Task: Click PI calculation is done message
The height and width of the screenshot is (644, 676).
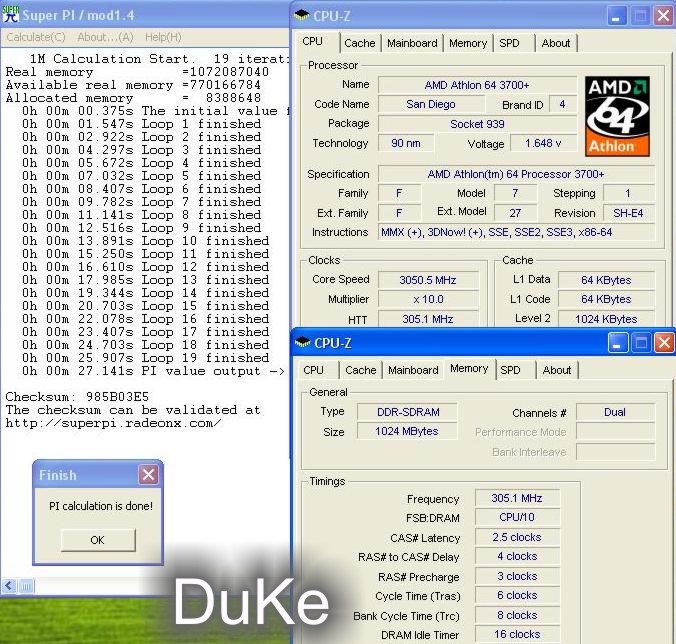Action: (101, 506)
